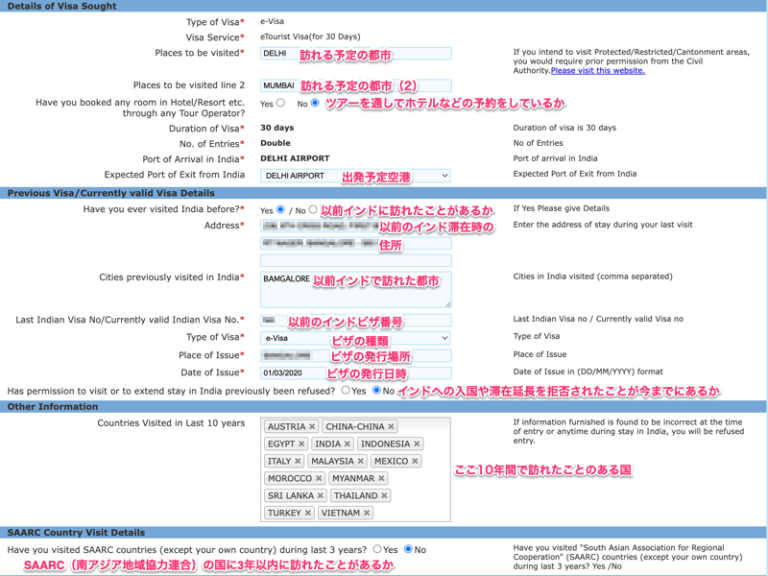768x576 pixels.
Task: Open the 'Please visit this website' link
Action: click(597, 70)
